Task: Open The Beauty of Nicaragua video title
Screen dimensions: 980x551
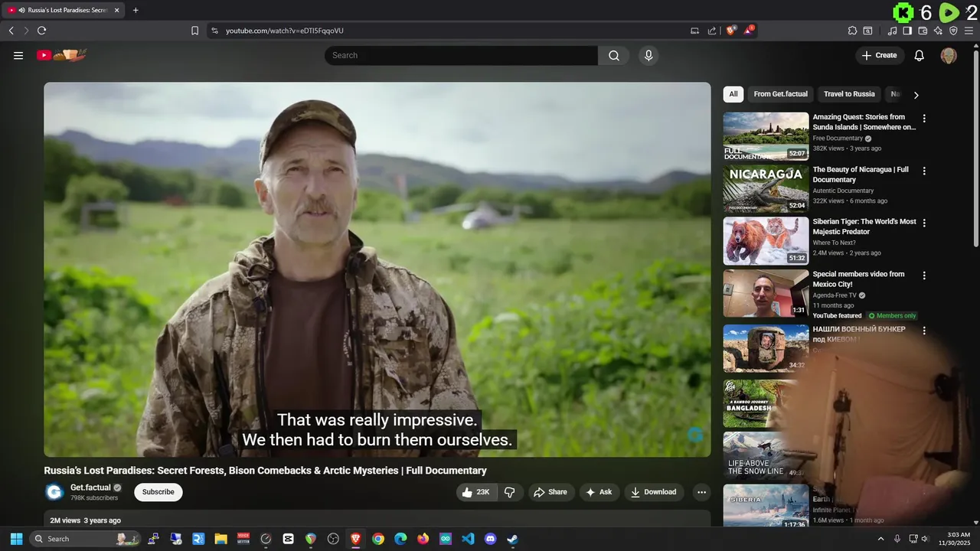Action: pos(861,174)
